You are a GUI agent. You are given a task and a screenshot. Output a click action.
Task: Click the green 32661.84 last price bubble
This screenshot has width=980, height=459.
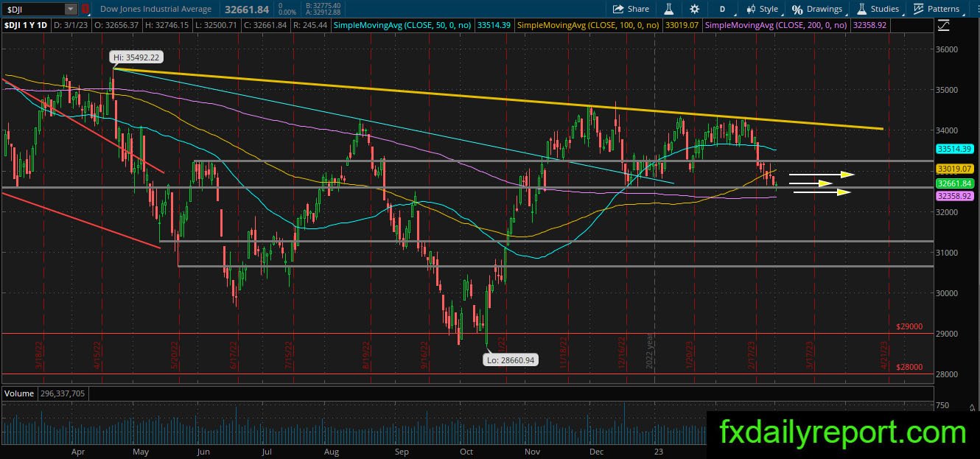(954, 183)
